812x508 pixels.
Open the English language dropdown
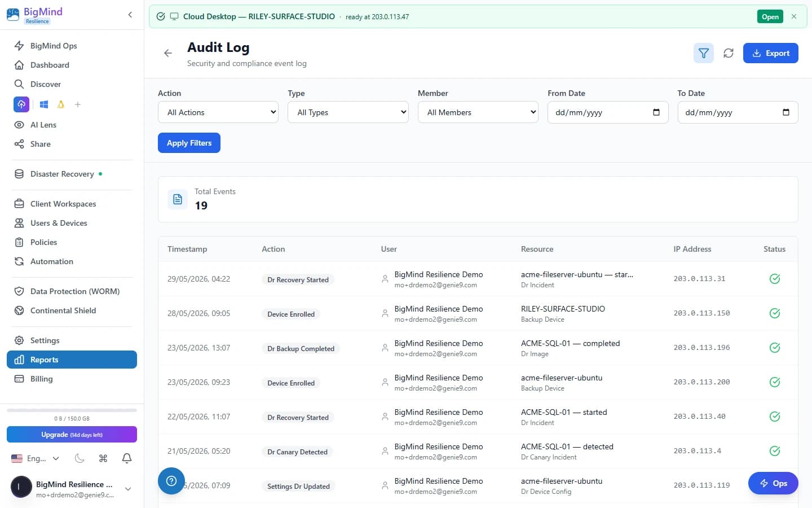click(x=35, y=458)
